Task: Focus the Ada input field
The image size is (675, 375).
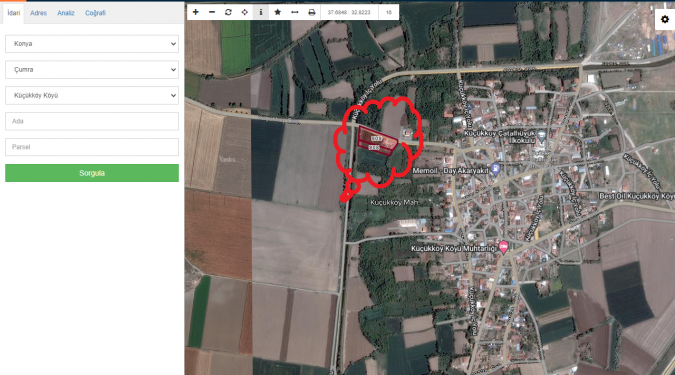Action: [x=92, y=121]
